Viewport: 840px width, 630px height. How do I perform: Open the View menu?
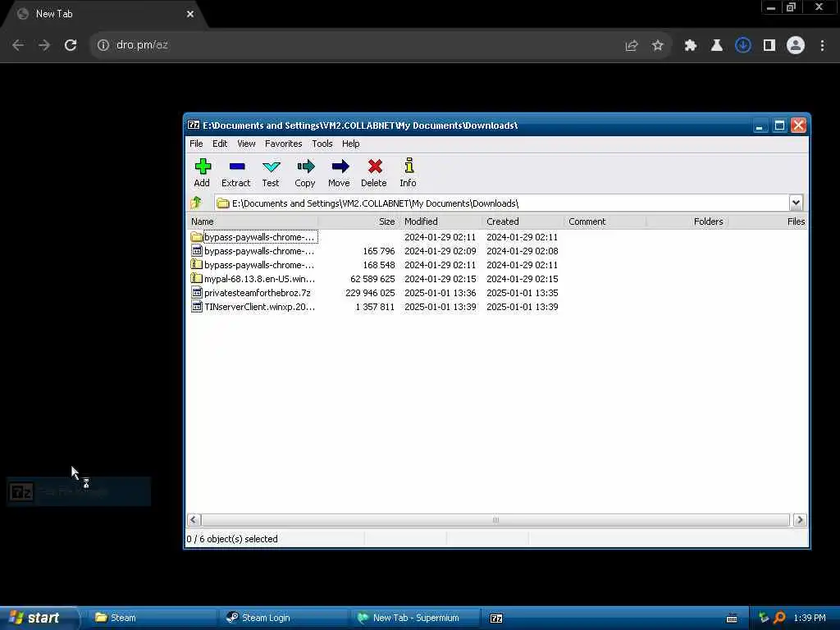click(246, 144)
